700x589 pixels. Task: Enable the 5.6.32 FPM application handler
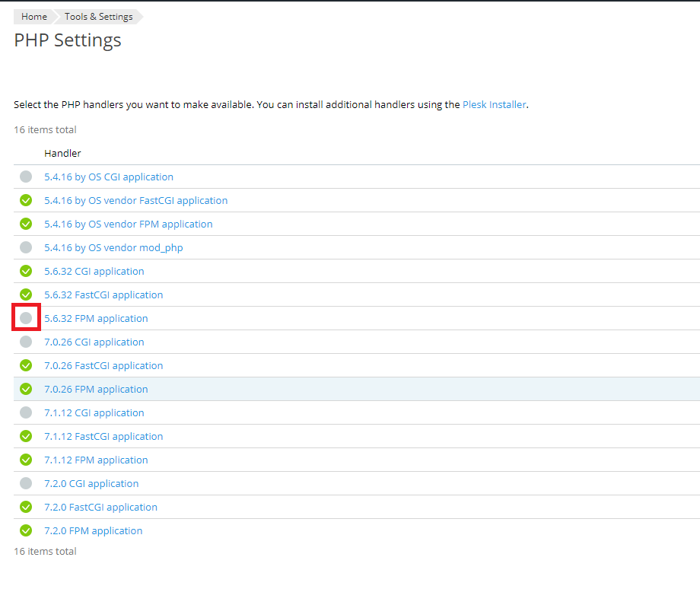(26, 318)
